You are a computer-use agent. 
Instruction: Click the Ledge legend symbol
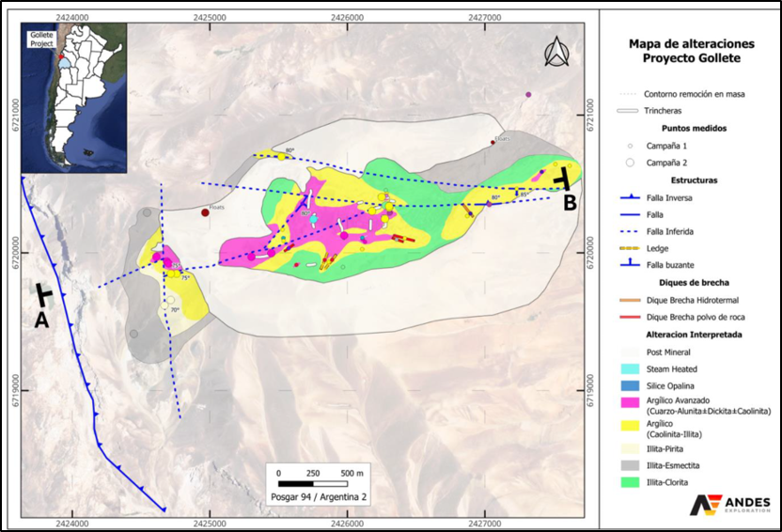(630, 246)
